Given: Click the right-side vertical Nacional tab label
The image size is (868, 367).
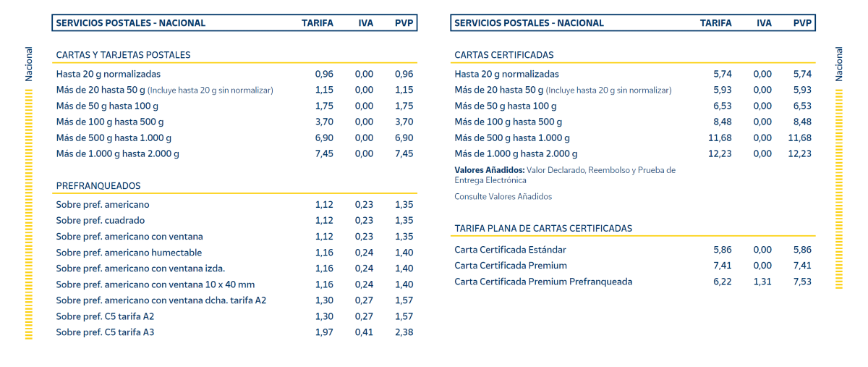Looking at the screenshot, I should click(x=839, y=64).
